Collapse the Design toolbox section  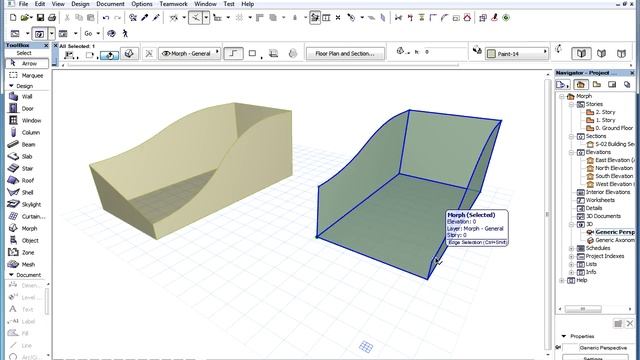tap(11, 86)
